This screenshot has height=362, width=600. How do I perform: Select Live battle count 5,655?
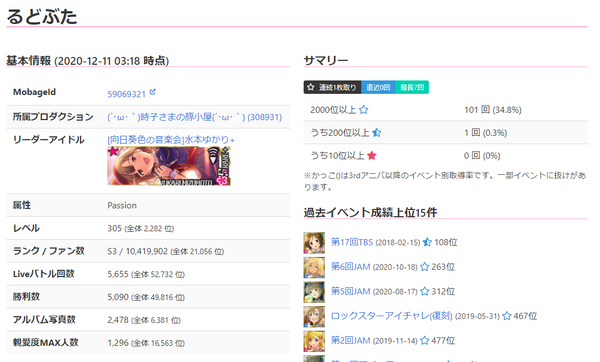coord(146,274)
